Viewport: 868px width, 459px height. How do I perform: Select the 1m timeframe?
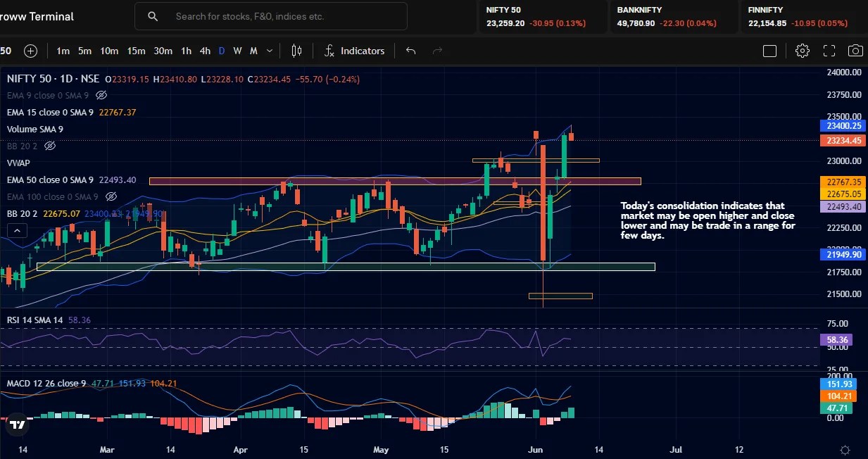coord(63,51)
